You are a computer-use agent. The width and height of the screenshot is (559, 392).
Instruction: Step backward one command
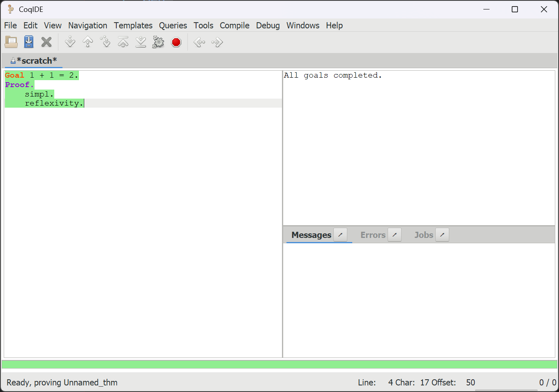(x=88, y=42)
